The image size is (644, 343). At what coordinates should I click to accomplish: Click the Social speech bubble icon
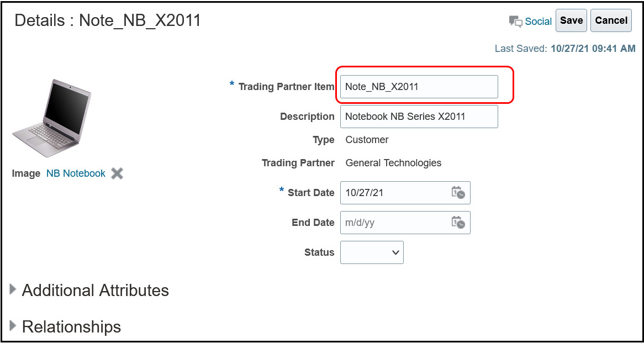point(515,22)
